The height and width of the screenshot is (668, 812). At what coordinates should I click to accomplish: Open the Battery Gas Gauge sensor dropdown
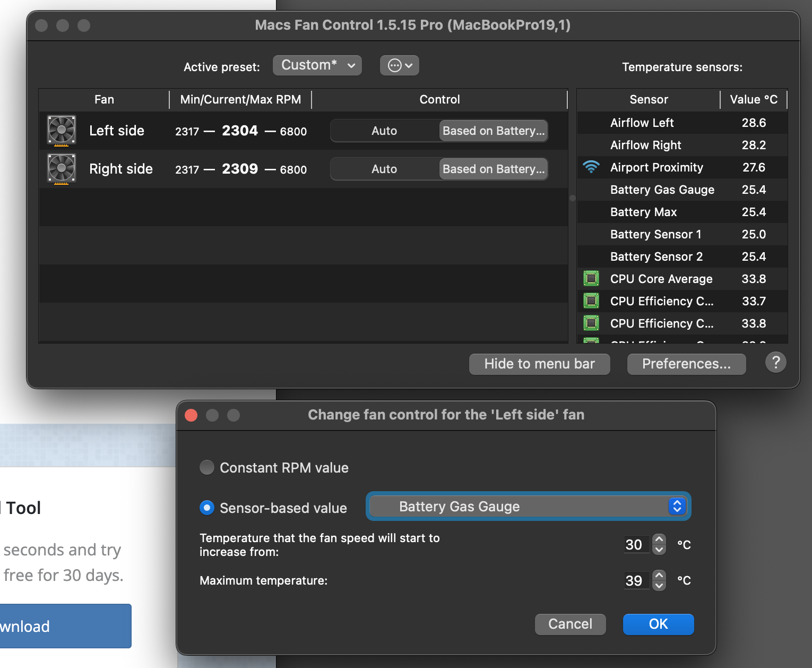528,506
